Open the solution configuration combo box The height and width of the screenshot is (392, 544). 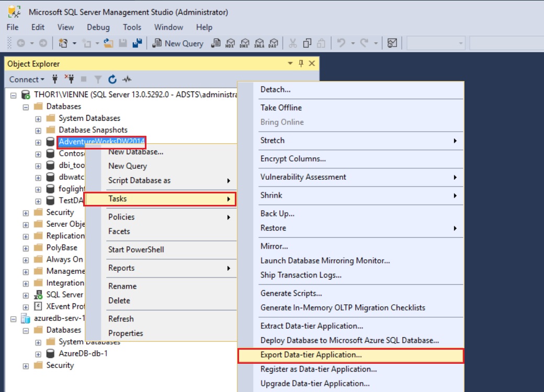436,43
